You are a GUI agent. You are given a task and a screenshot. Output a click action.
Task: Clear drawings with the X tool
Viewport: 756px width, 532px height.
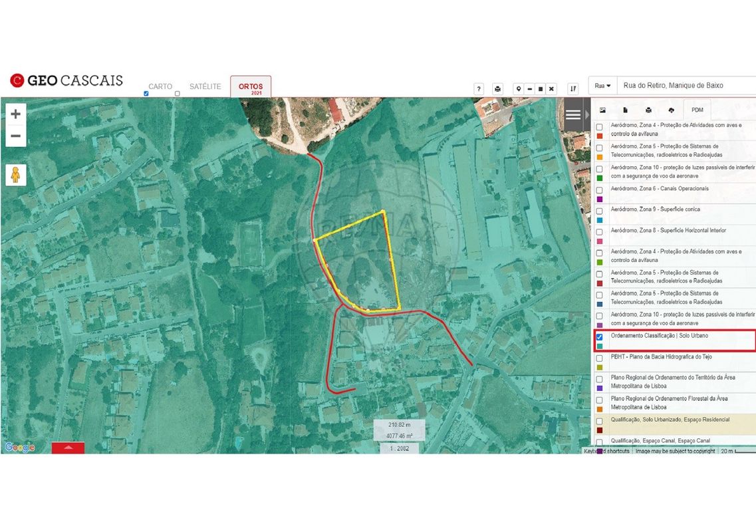(x=551, y=88)
